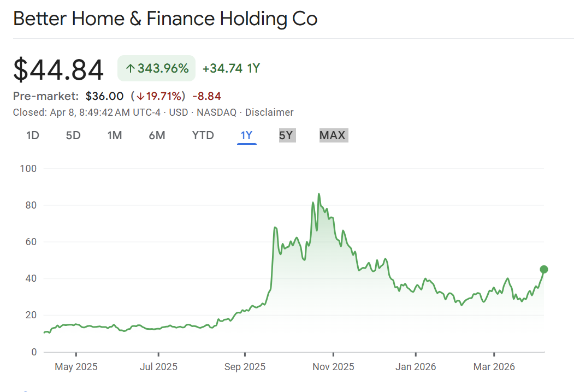Switch to the 5Y chart view

pyautogui.click(x=286, y=135)
